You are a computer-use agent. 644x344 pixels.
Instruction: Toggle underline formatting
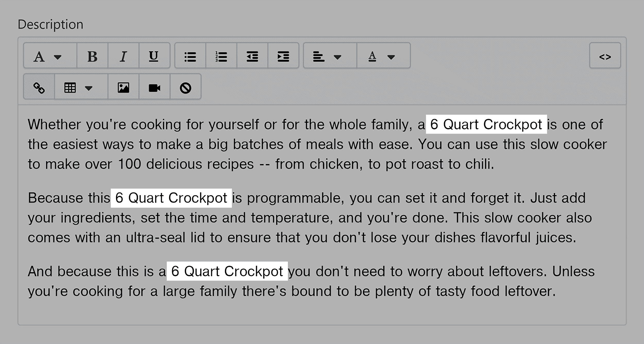(154, 56)
